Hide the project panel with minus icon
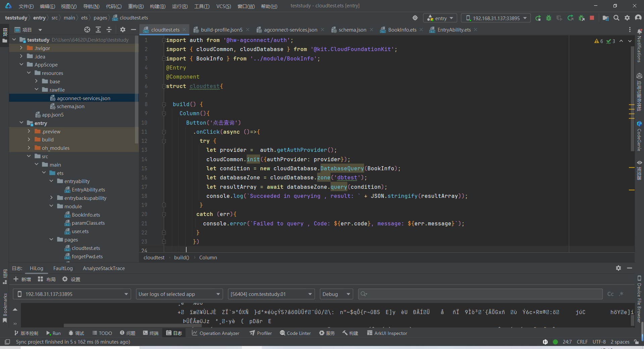The width and height of the screenshot is (644, 349). (x=133, y=30)
